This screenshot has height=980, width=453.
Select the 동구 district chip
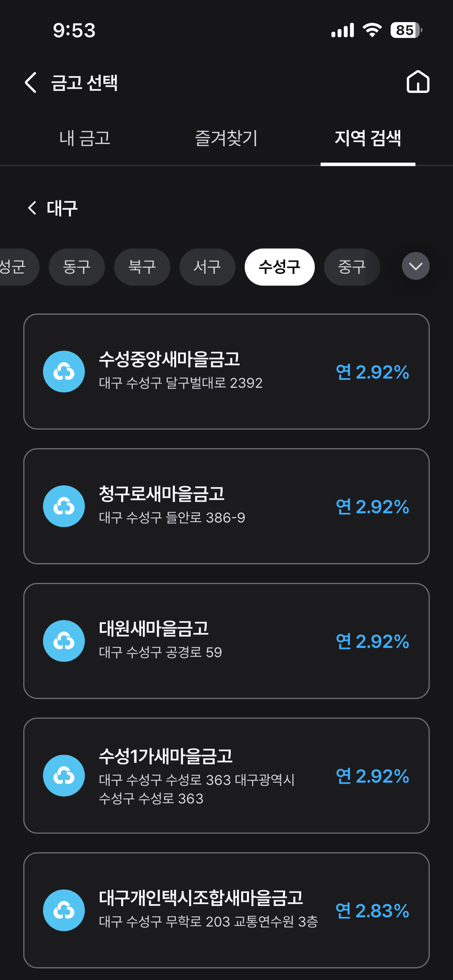77,267
